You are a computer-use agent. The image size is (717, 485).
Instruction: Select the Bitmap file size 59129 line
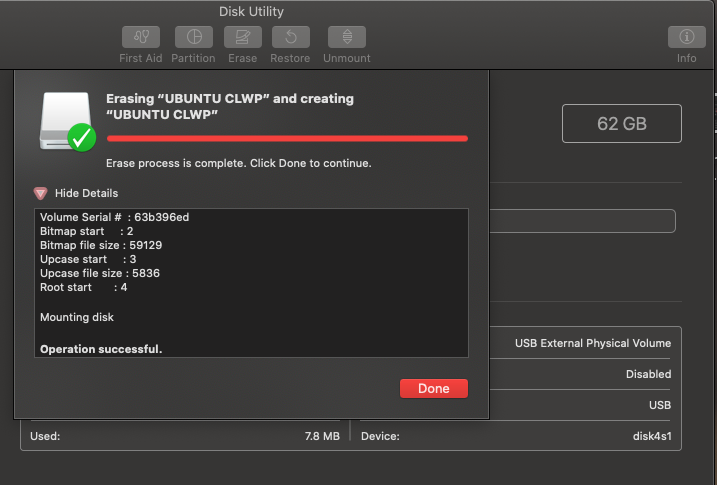(x=101, y=245)
